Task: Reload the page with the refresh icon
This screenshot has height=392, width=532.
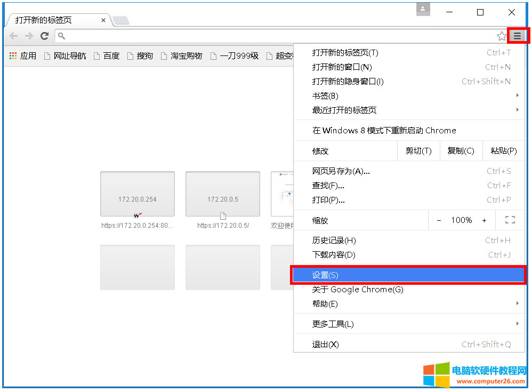Action: (45, 36)
